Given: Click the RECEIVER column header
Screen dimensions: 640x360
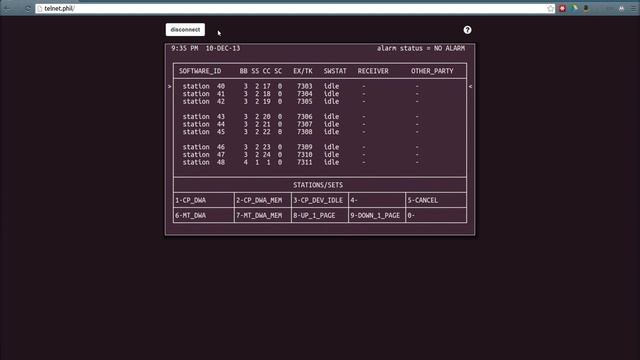Looking at the screenshot, I should 373,71.
